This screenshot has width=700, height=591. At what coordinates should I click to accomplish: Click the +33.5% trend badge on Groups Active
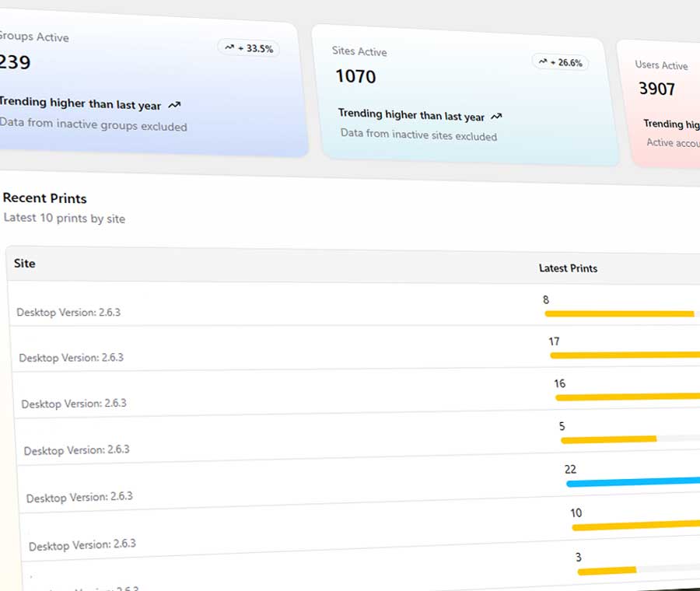[249, 47]
